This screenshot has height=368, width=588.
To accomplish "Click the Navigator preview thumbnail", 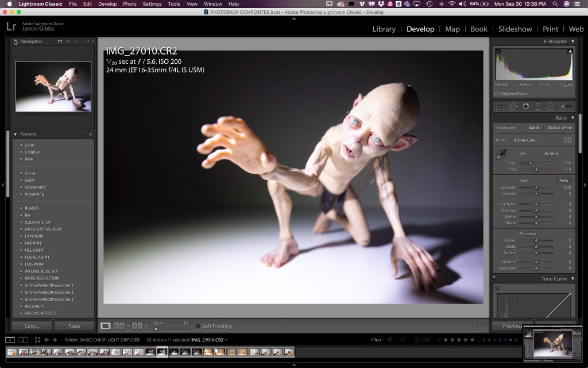I will coord(53,86).
